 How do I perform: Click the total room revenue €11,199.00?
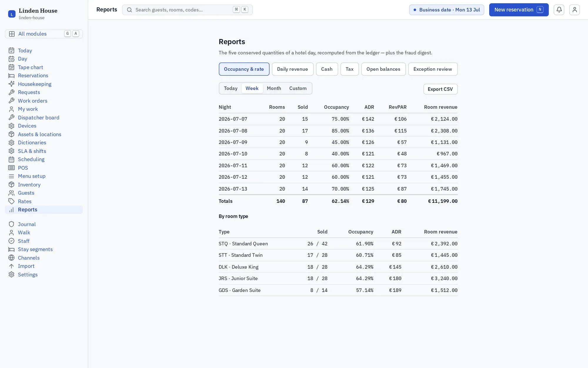coord(443,201)
